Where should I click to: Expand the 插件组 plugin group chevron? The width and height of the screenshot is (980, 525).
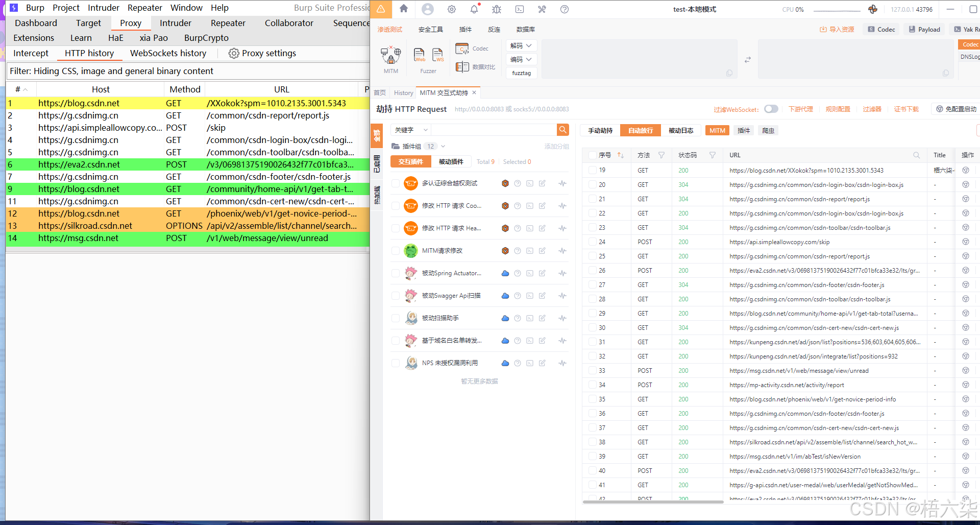(443, 147)
